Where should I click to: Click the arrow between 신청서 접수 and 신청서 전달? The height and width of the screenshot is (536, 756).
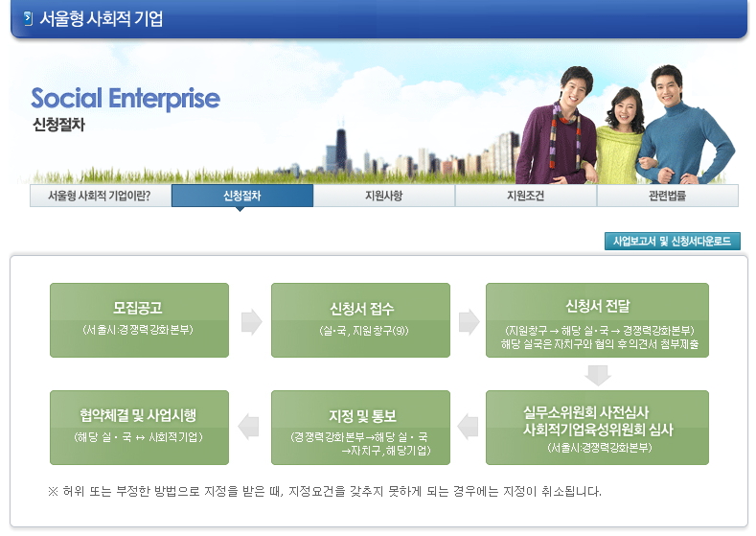tap(469, 321)
